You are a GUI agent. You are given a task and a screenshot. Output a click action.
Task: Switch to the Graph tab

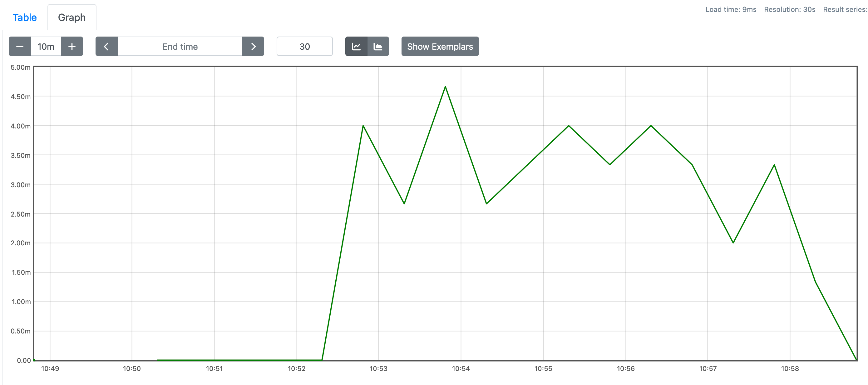[x=72, y=17]
